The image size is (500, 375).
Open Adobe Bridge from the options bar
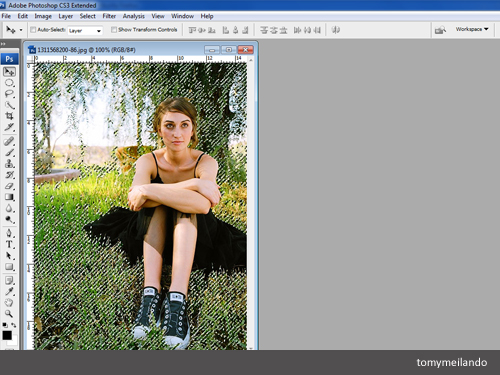point(440,30)
